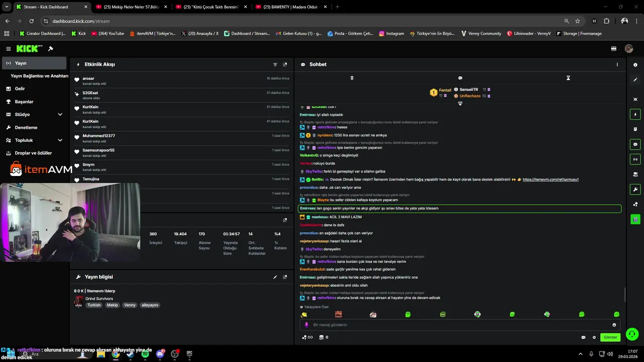Open the profile avatar in header
Viewport: 644px width, 362px height.
(629, 49)
